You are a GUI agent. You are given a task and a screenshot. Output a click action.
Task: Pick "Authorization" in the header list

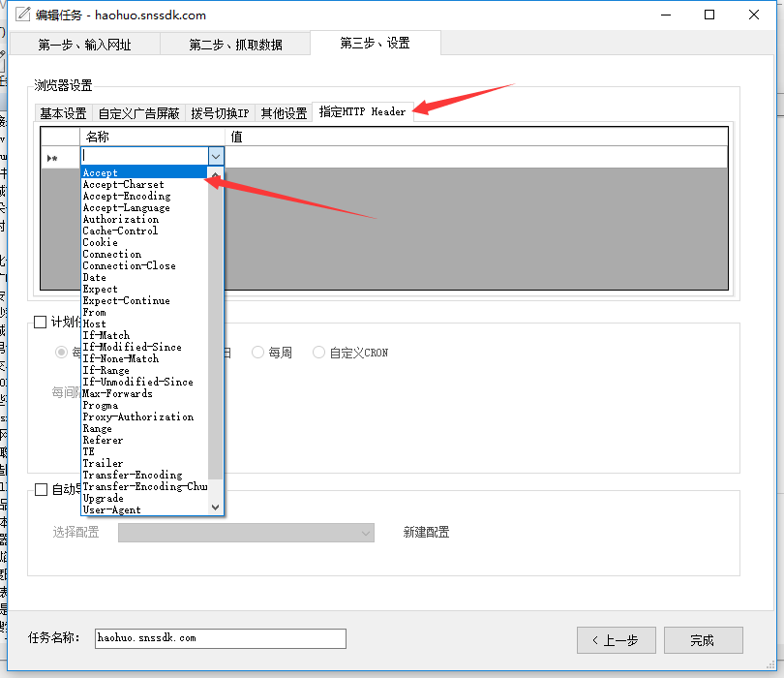120,219
